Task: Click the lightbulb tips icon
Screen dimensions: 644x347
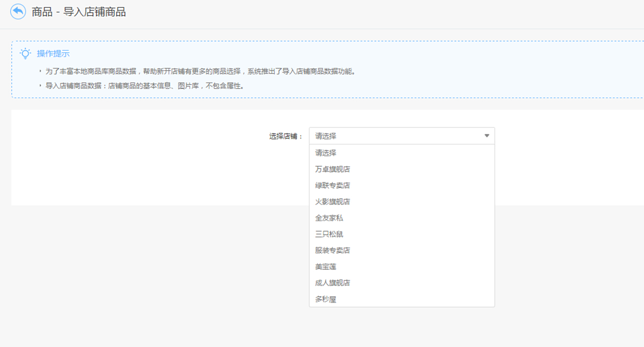Action: pyautogui.click(x=25, y=54)
